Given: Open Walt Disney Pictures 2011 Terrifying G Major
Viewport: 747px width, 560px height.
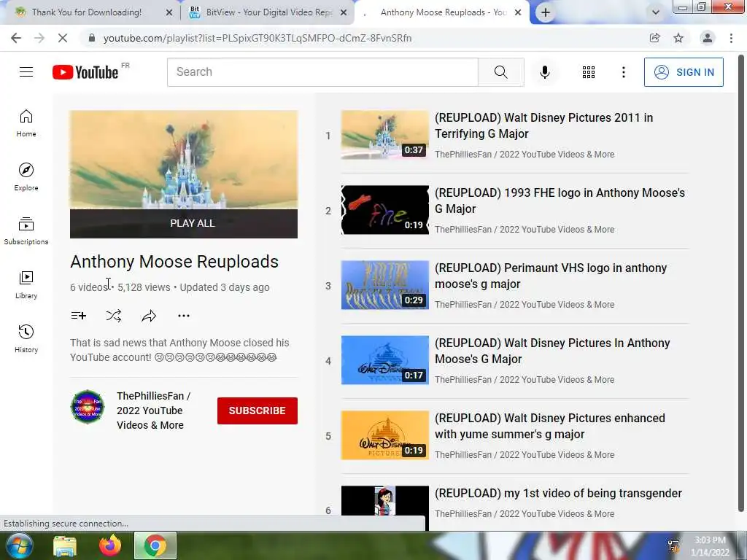Looking at the screenshot, I should pos(543,125).
